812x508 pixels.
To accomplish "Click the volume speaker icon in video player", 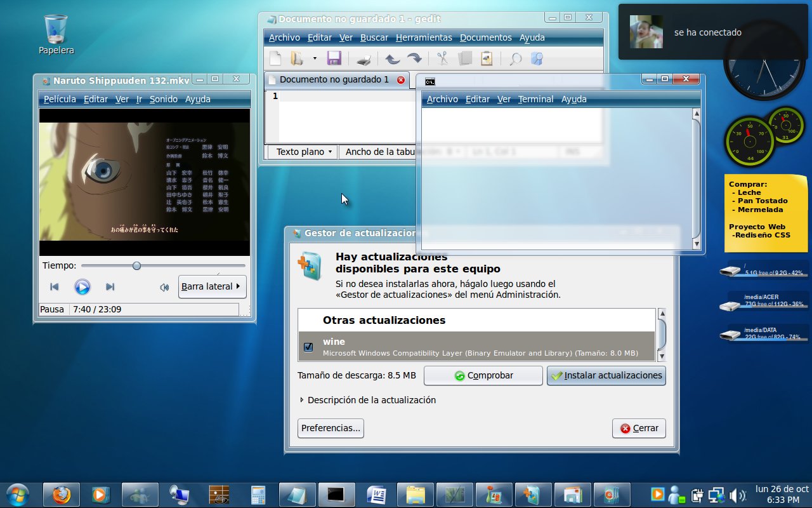I will 164,287.
